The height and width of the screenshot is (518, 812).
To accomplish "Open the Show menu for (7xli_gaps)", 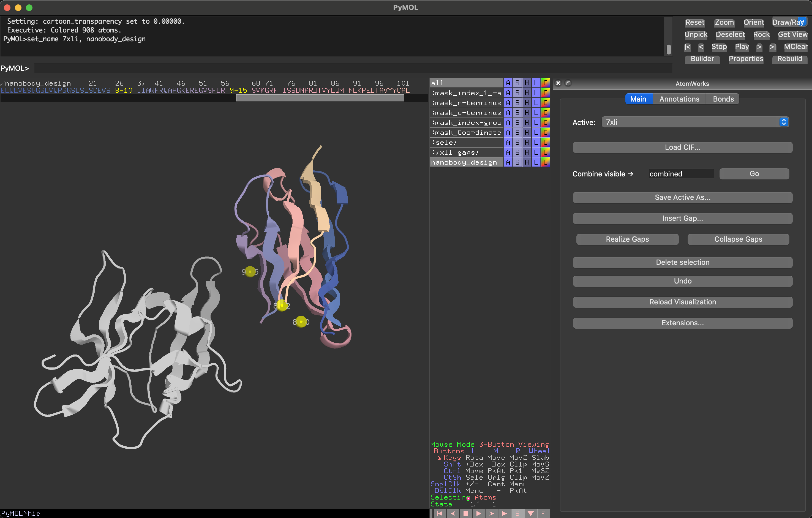I will tap(517, 152).
